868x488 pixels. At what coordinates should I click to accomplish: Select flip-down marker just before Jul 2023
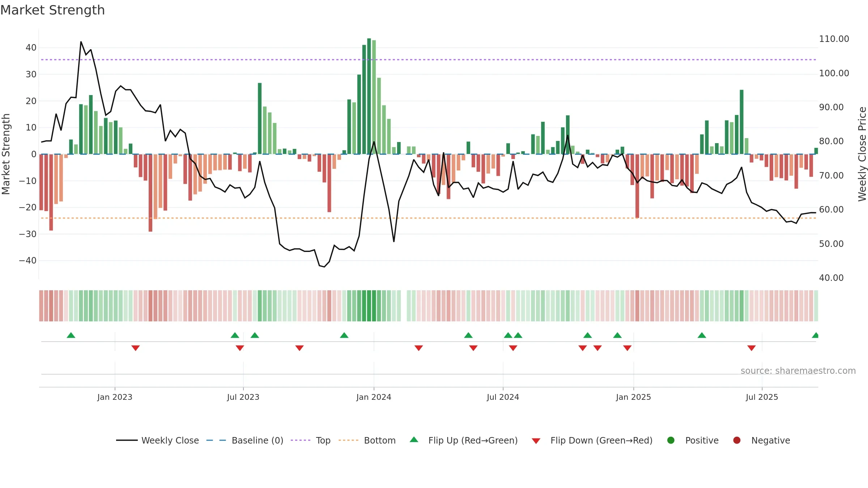pyautogui.click(x=240, y=348)
